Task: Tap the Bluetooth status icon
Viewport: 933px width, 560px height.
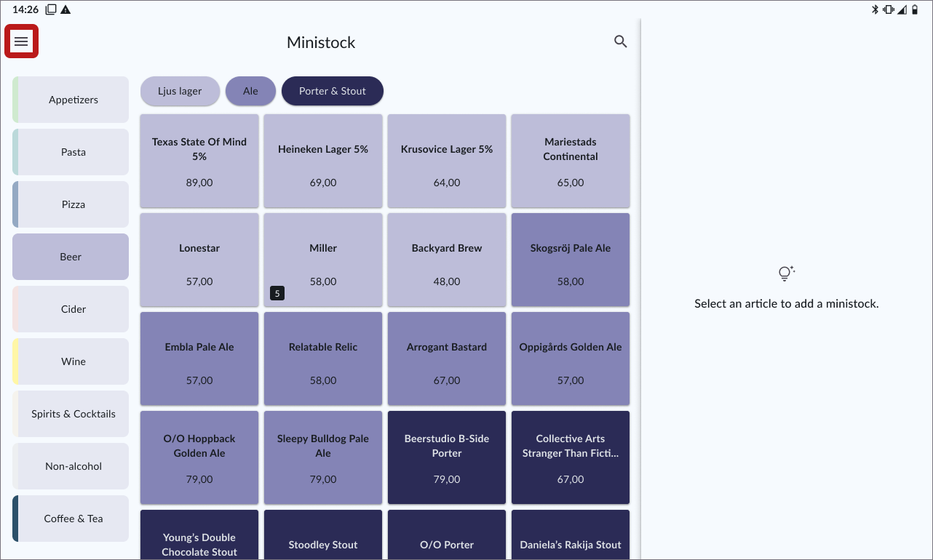Action: pyautogui.click(x=876, y=9)
